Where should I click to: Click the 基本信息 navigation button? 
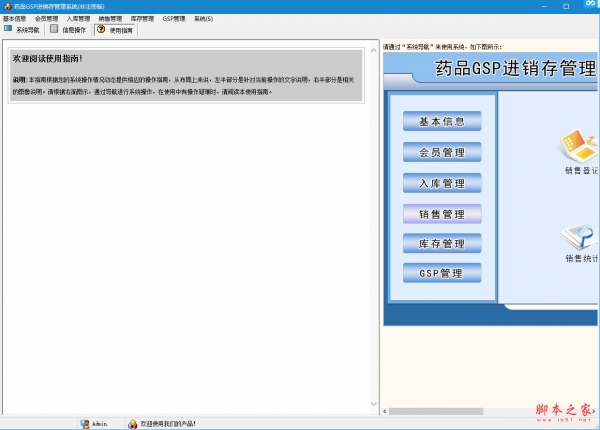point(442,121)
